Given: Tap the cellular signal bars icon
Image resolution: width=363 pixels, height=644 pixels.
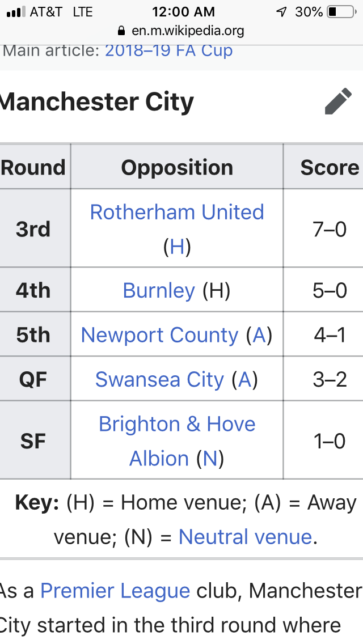Looking at the screenshot, I should [x=15, y=11].
